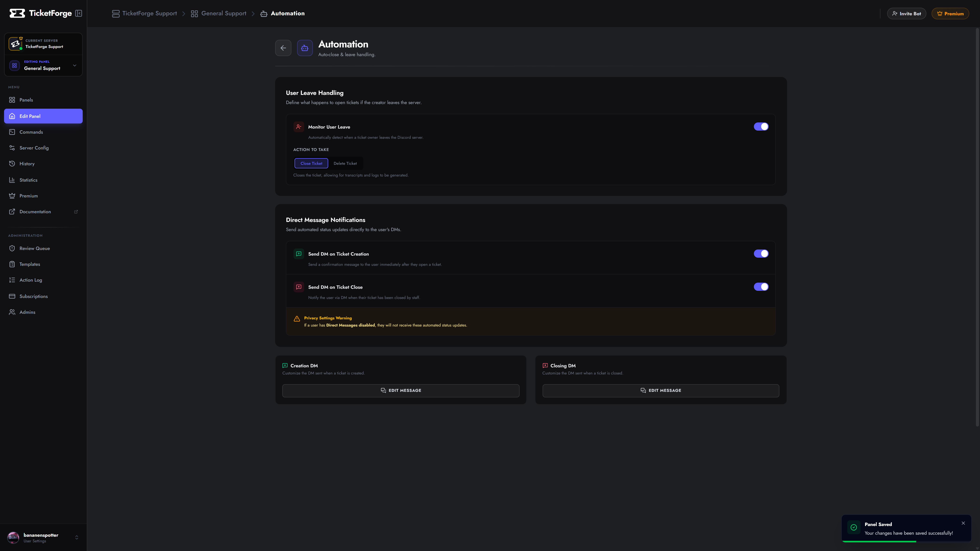Click the Statistics bar chart icon
The height and width of the screenshot is (551, 980).
pos(12,180)
